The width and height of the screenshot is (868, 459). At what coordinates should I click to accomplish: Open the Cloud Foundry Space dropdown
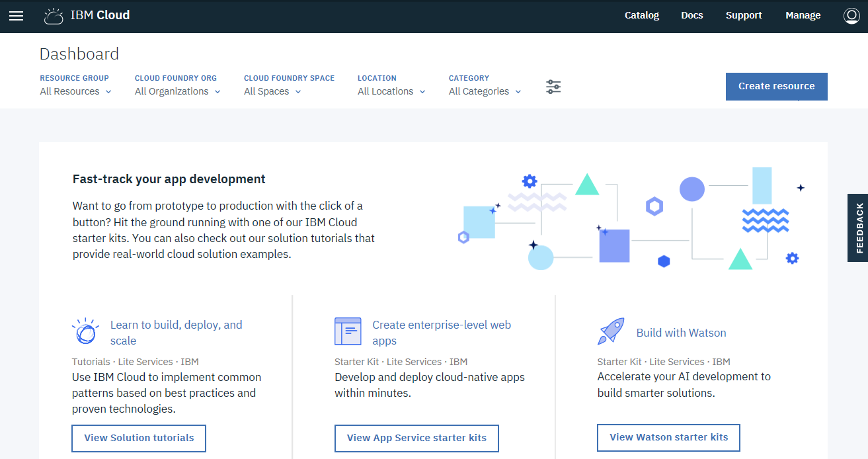(x=272, y=91)
